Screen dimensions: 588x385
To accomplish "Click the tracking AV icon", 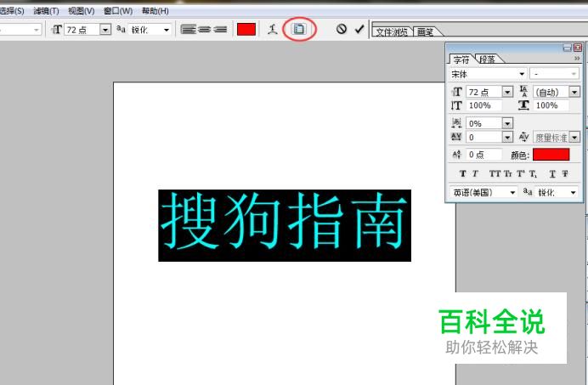I will tap(456, 137).
